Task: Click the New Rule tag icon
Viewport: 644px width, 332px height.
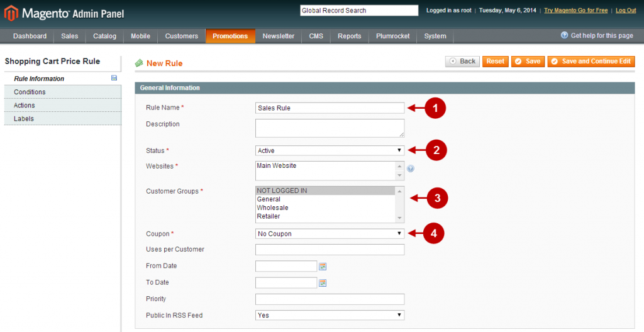Action: 139,64
